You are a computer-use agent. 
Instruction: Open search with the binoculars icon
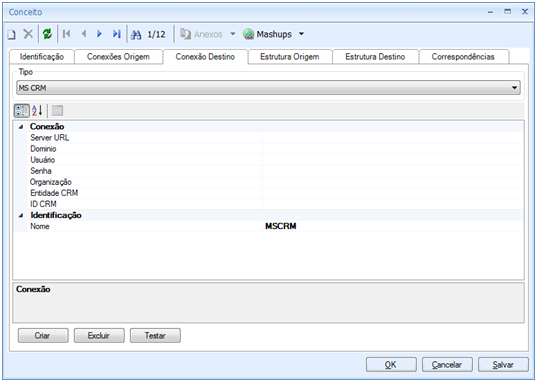point(136,34)
